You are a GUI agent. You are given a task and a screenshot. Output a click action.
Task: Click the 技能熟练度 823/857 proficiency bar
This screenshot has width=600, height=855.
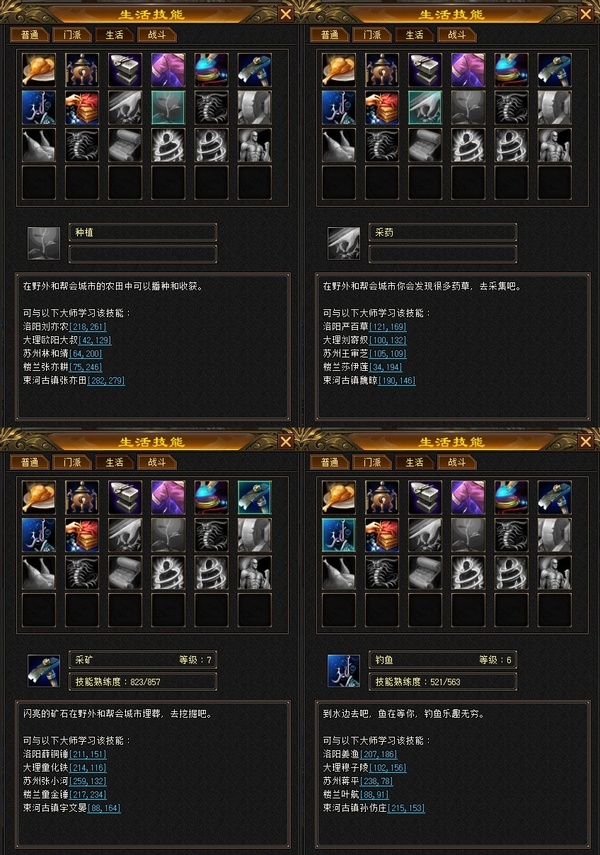coord(143,682)
